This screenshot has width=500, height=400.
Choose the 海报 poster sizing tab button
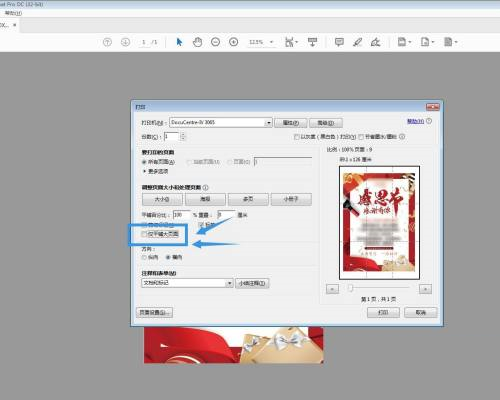(x=205, y=199)
